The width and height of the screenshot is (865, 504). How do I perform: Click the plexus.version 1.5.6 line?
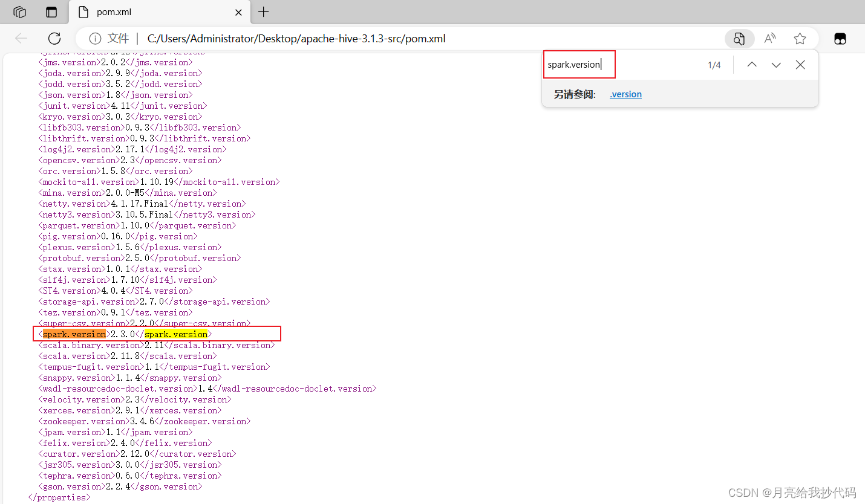130,247
